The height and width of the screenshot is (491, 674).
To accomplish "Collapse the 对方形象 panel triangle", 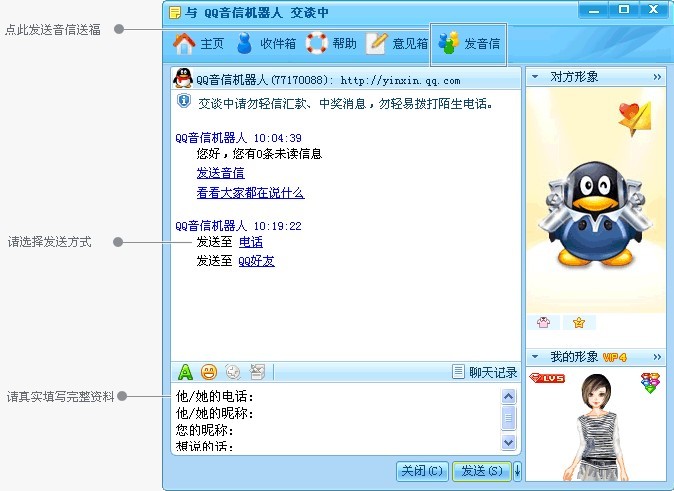I will point(535,77).
